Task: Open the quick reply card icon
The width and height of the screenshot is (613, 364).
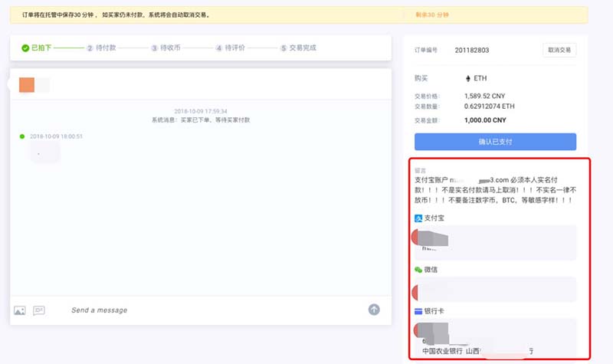Action: click(39, 310)
